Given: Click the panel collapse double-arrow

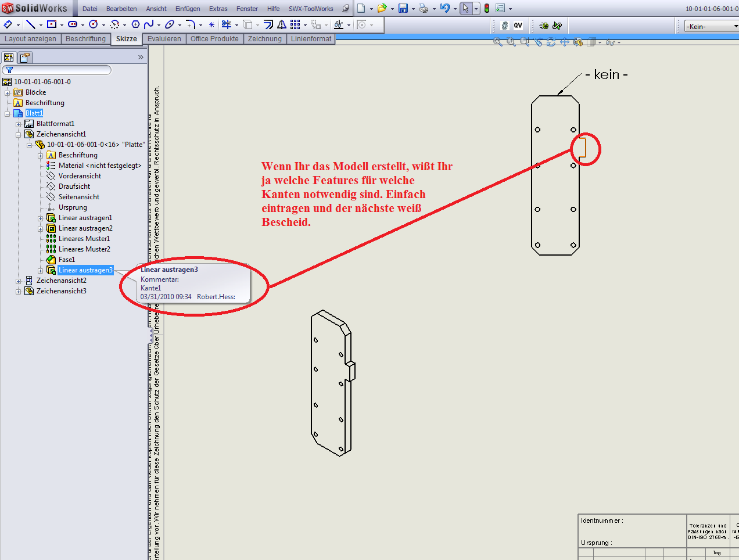Looking at the screenshot, I should click(x=141, y=58).
